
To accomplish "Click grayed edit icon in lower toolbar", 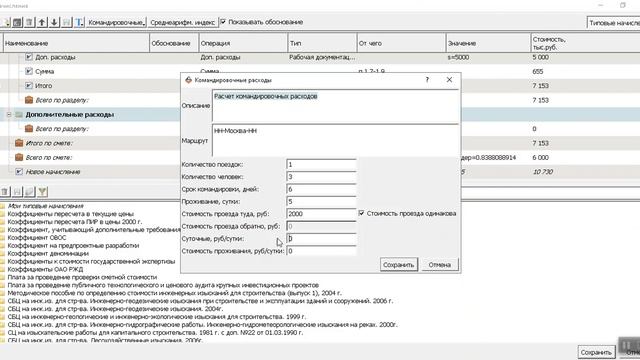I will [x=29, y=191].
